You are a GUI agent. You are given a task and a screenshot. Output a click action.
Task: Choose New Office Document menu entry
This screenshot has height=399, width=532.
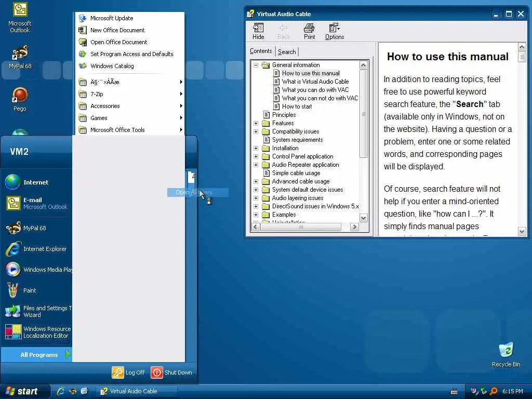click(x=129, y=30)
